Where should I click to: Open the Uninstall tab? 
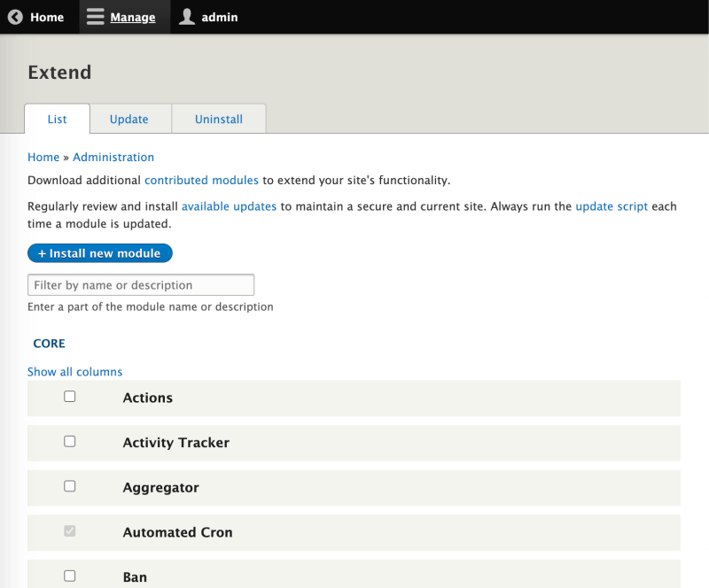tap(219, 120)
